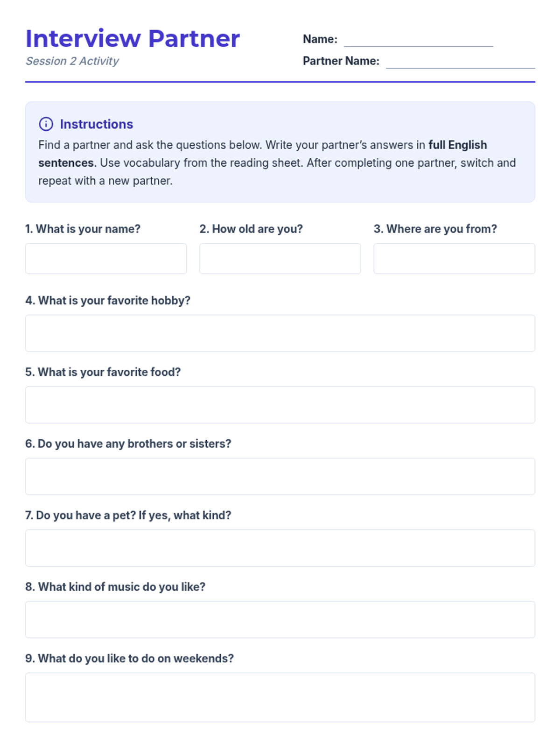The image size is (560, 747).
Task: Click the "Interview Partner" title
Action: point(133,38)
